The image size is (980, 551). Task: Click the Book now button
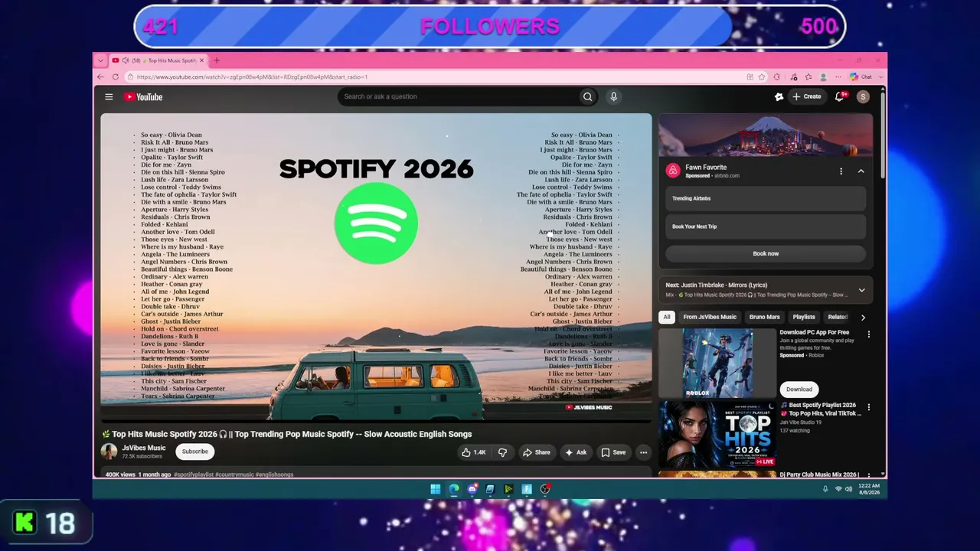click(x=766, y=253)
